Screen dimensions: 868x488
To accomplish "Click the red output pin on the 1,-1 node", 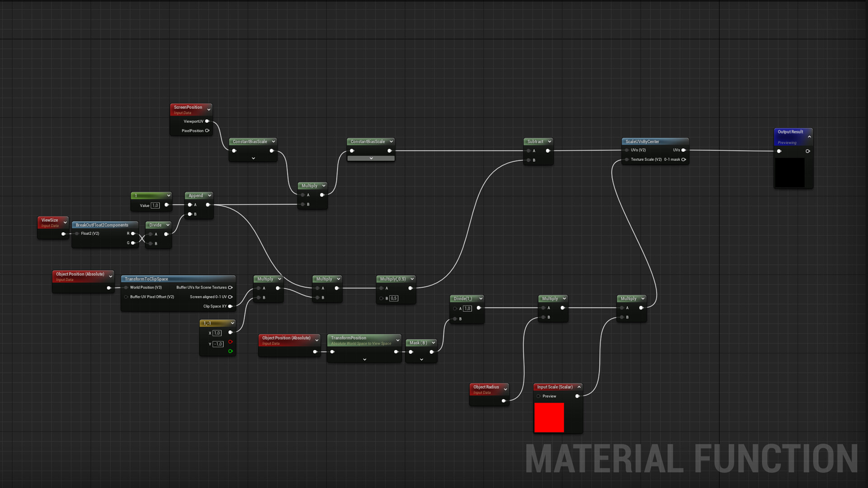I will [x=231, y=342].
